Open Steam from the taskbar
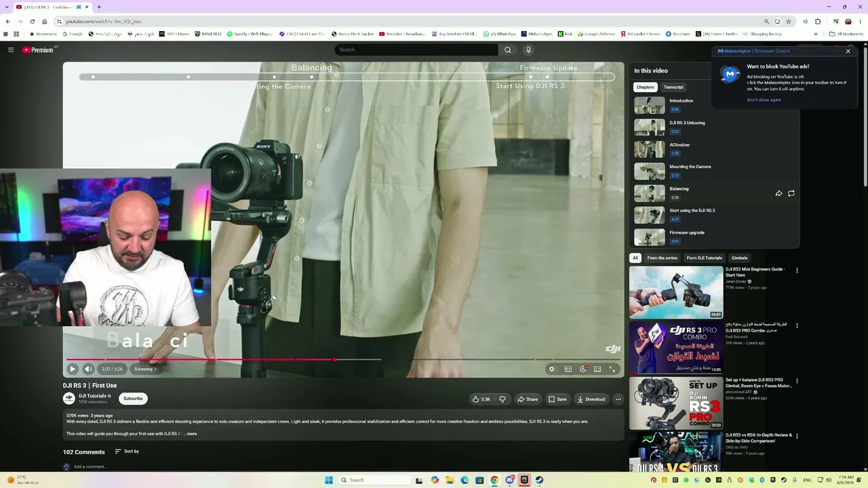This screenshot has width=868, height=488. 539,480
